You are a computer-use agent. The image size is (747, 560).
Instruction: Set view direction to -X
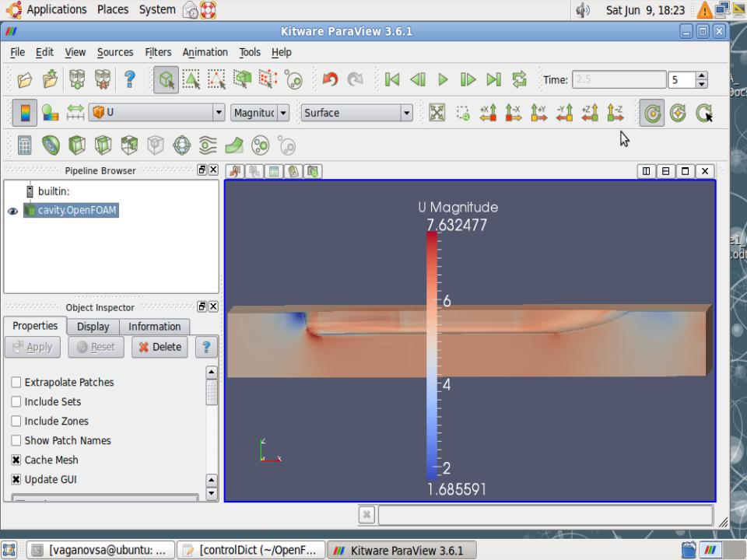[x=514, y=113]
